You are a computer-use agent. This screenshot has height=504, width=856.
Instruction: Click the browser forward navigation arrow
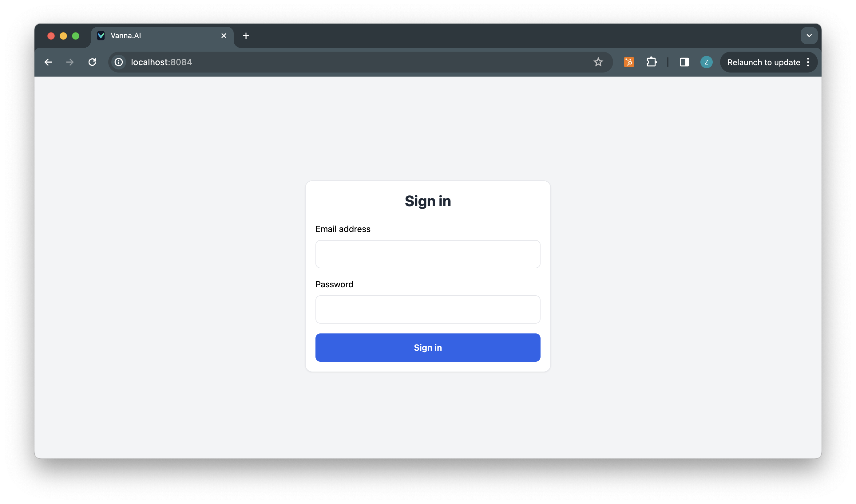coord(70,62)
